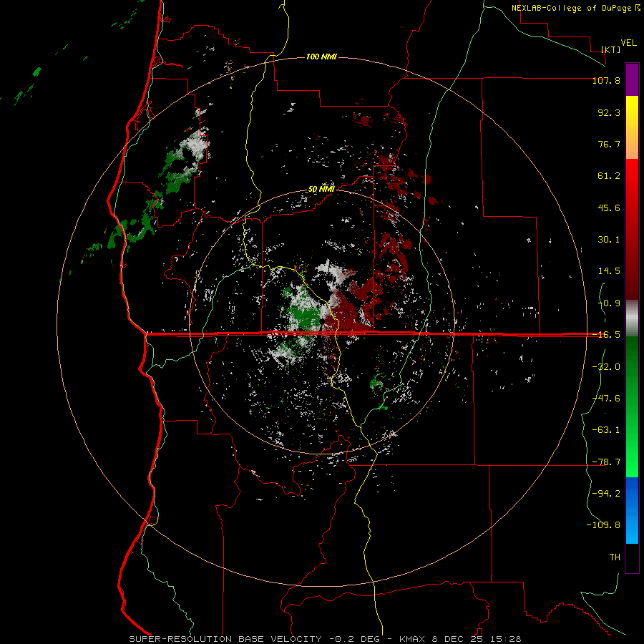This screenshot has height=644, width=644.
Task: Click the '100 NMI' range ring label
Action: pyautogui.click(x=321, y=57)
